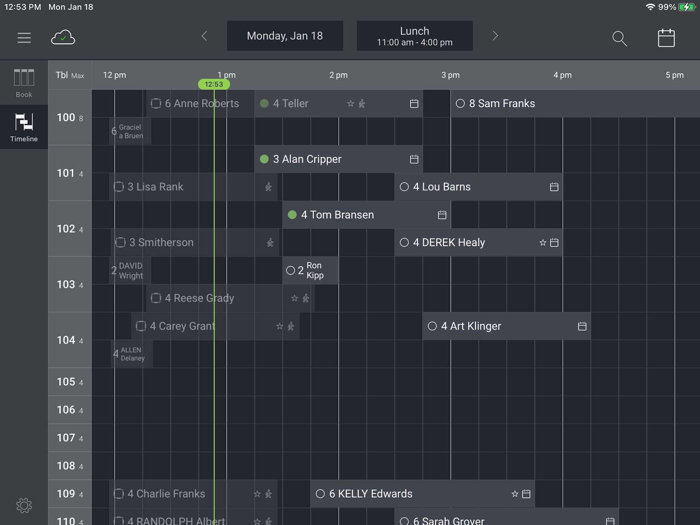The height and width of the screenshot is (525, 700).
Task: Click calendar icon on KELLY Edwards reservation
Action: click(526, 494)
